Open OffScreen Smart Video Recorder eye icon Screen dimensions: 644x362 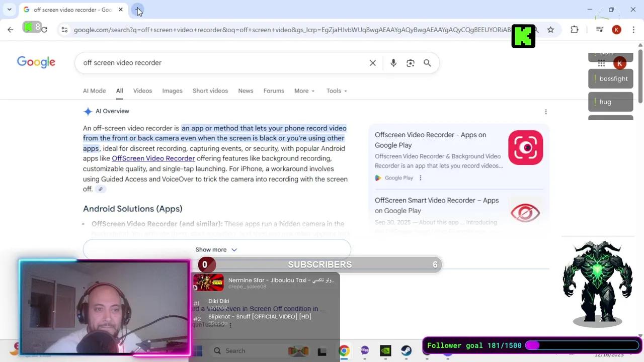click(x=525, y=213)
